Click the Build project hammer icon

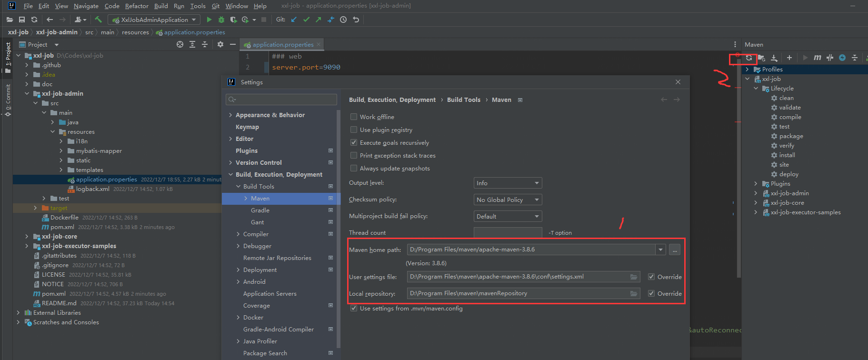pos(99,20)
